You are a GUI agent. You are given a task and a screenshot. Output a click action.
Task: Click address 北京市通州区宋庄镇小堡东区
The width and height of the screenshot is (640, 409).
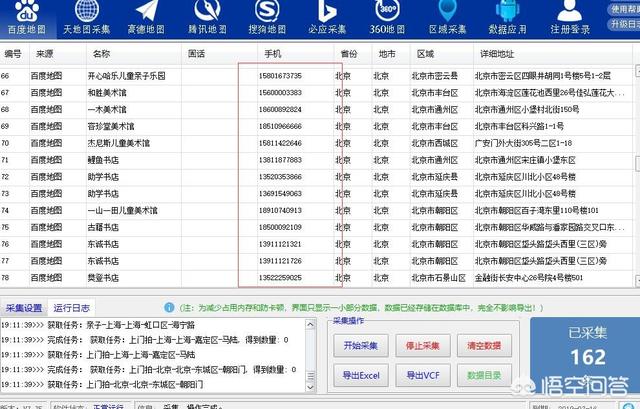[525, 160]
